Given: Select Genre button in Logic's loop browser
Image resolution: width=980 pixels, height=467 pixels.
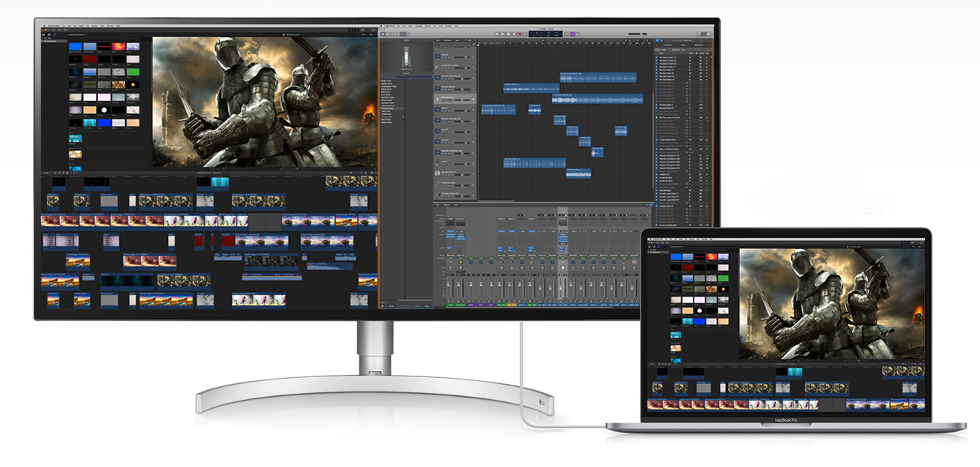Looking at the screenshot, I should pos(683,45).
